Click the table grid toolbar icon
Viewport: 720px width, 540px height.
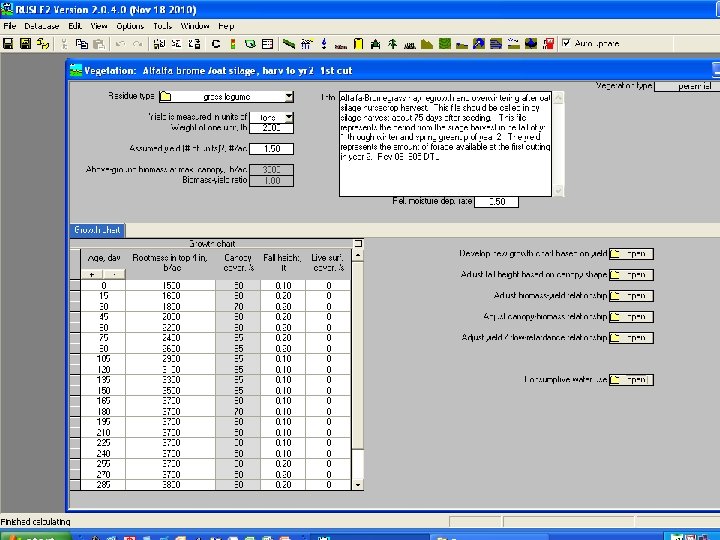(267, 44)
